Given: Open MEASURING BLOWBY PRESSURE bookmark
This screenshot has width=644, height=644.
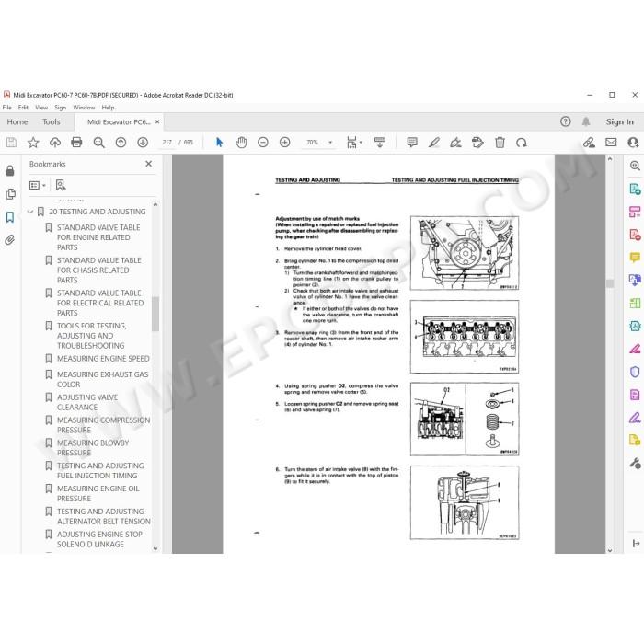Looking at the screenshot, I should (x=93, y=448).
